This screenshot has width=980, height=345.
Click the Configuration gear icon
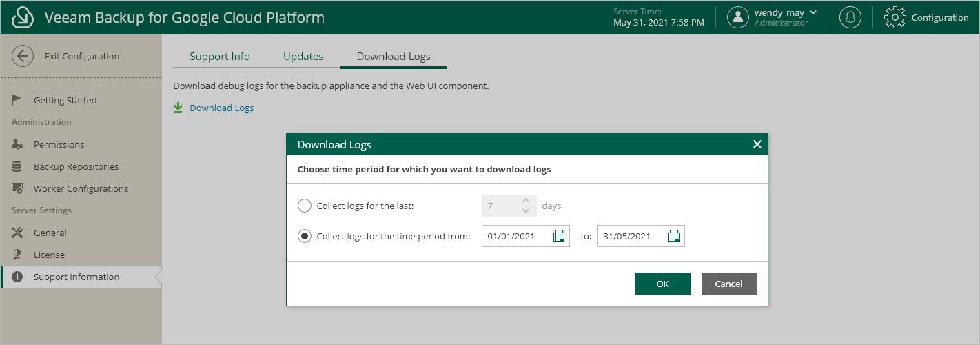[895, 17]
